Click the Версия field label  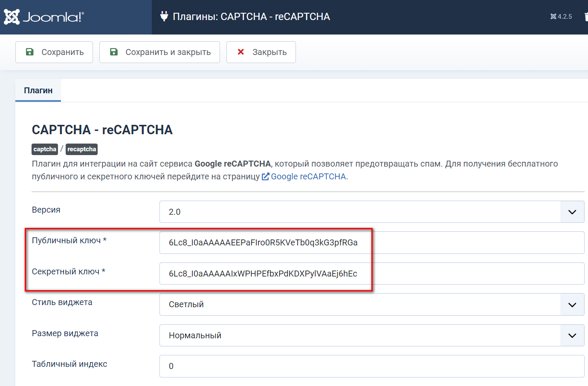(46, 210)
